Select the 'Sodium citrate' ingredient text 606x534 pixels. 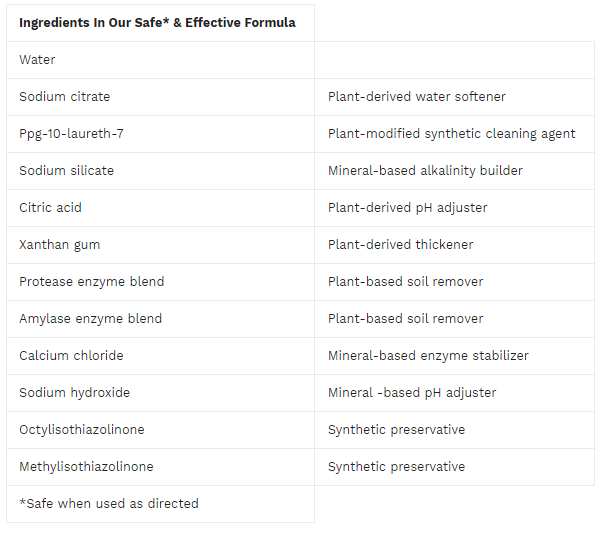(x=65, y=97)
